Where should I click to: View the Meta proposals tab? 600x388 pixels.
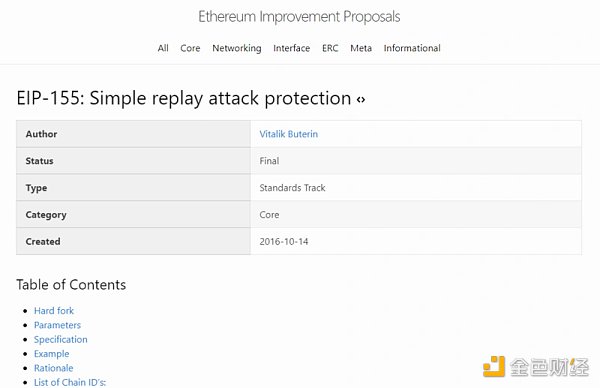pyautogui.click(x=361, y=48)
